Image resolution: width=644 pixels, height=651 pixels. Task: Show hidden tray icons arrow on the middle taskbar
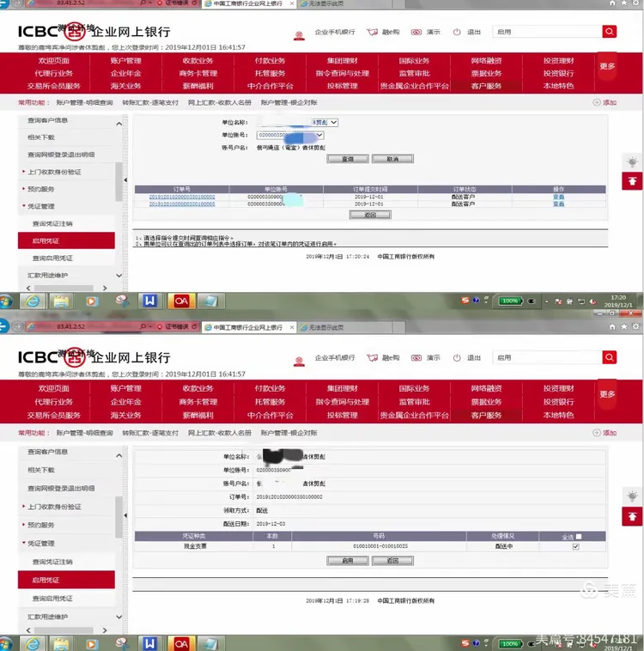(546, 301)
